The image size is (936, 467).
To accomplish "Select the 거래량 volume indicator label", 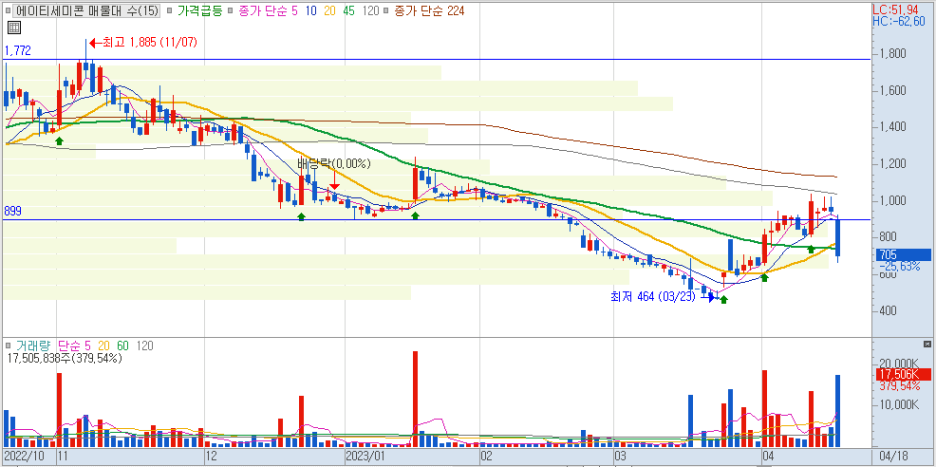I will click(33, 346).
